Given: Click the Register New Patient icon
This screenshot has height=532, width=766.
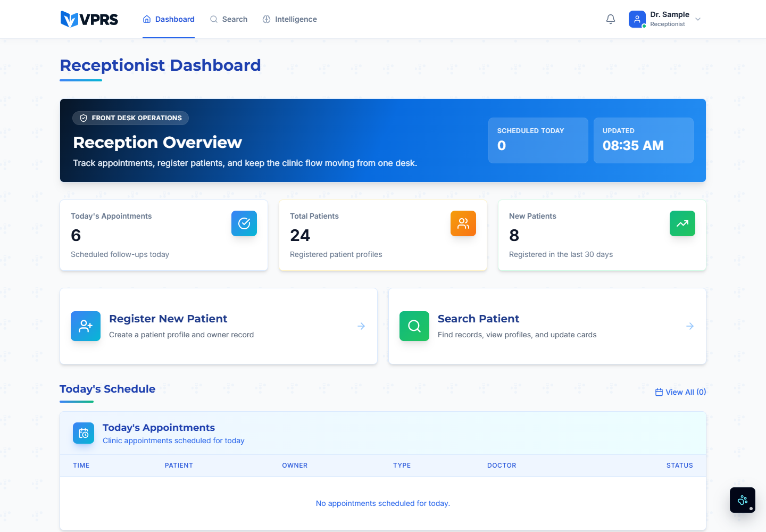Looking at the screenshot, I should click(86, 326).
